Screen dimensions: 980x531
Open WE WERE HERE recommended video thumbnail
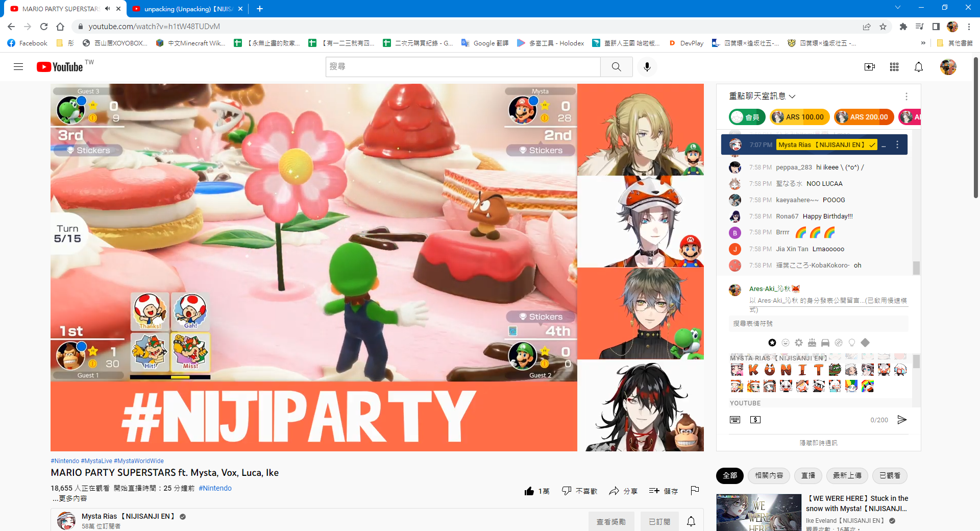pyautogui.click(x=758, y=513)
